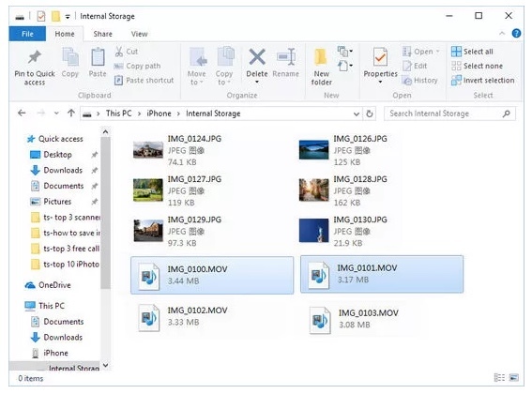Click the Delete X icon
Image resolution: width=532 pixels, height=394 pixels.
[x=257, y=56]
